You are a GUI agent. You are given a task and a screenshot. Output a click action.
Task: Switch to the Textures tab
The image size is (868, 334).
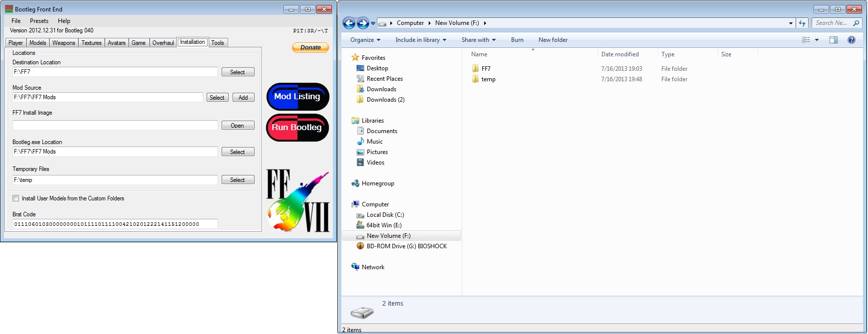pos(91,43)
